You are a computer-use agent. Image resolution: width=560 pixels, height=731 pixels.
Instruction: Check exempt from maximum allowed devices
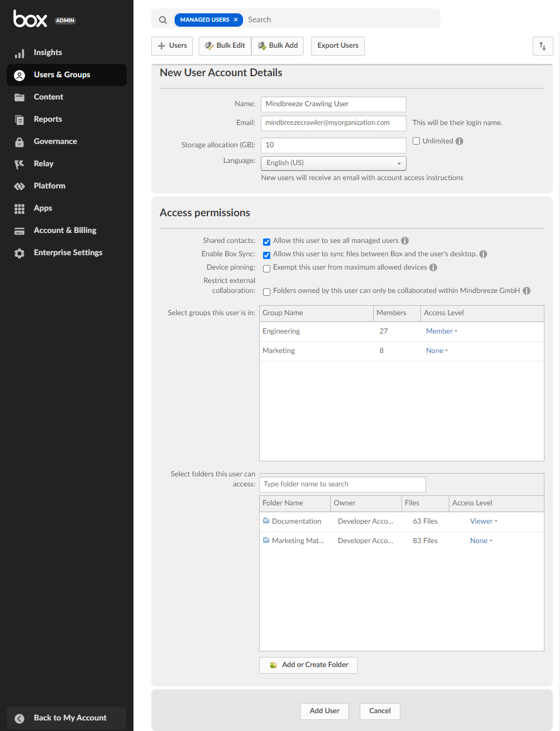click(267, 268)
